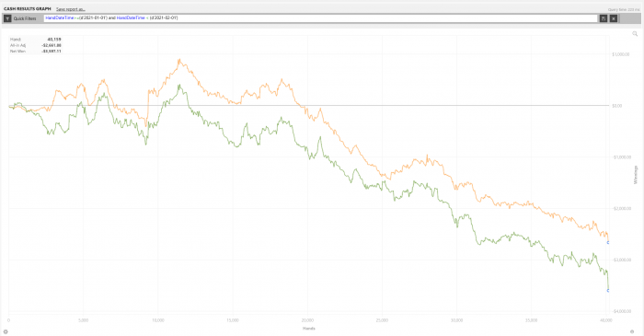Image resolution: width=644 pixels, height=336 pixels.
Task: Click into the HandDateTime filter expression field
Action: [x=320, y=18]
